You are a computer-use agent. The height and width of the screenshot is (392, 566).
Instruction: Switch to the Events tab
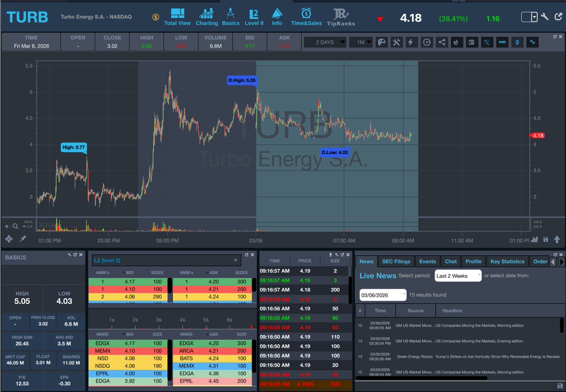(x=427, y=261)
